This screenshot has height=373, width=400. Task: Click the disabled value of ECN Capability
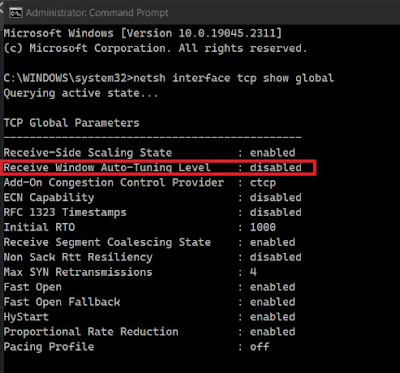[x=276, y=197]
